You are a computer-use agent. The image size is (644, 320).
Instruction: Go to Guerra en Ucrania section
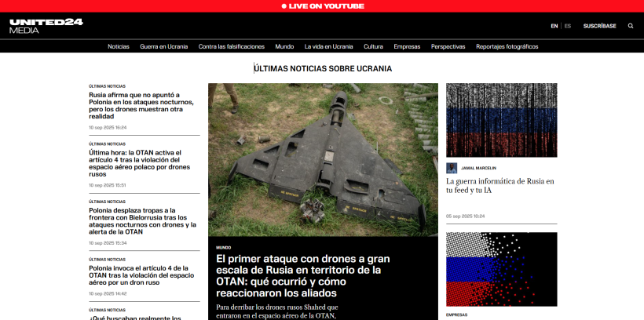164,46
